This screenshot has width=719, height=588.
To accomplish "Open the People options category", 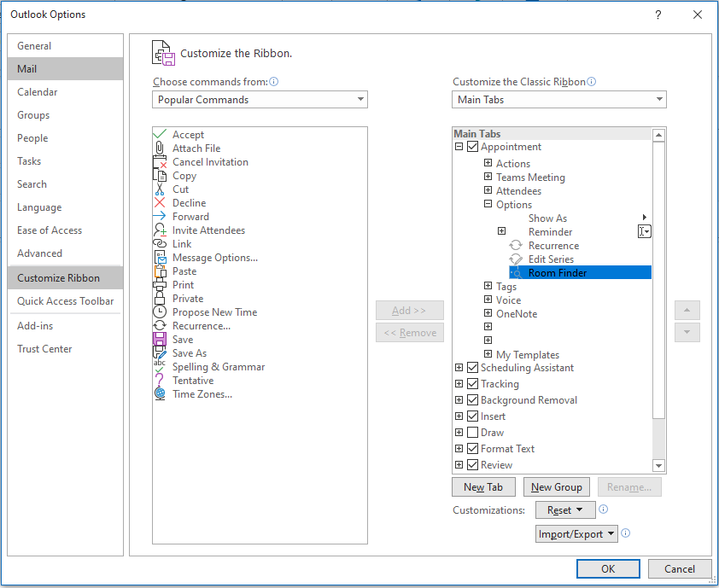I will coord(65,138).
